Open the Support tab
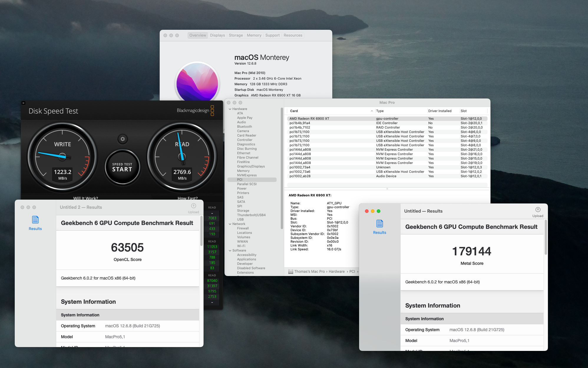 [x=272, y=35]
